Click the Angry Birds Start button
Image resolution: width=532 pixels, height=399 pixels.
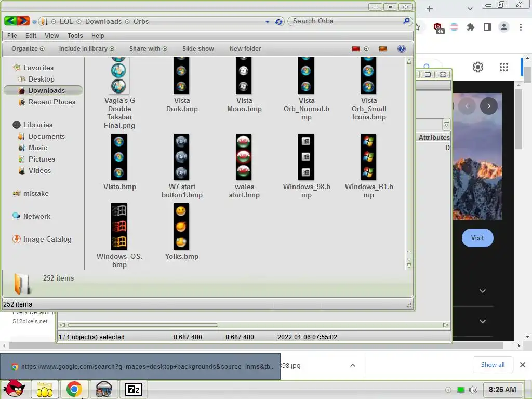point(14,389)
